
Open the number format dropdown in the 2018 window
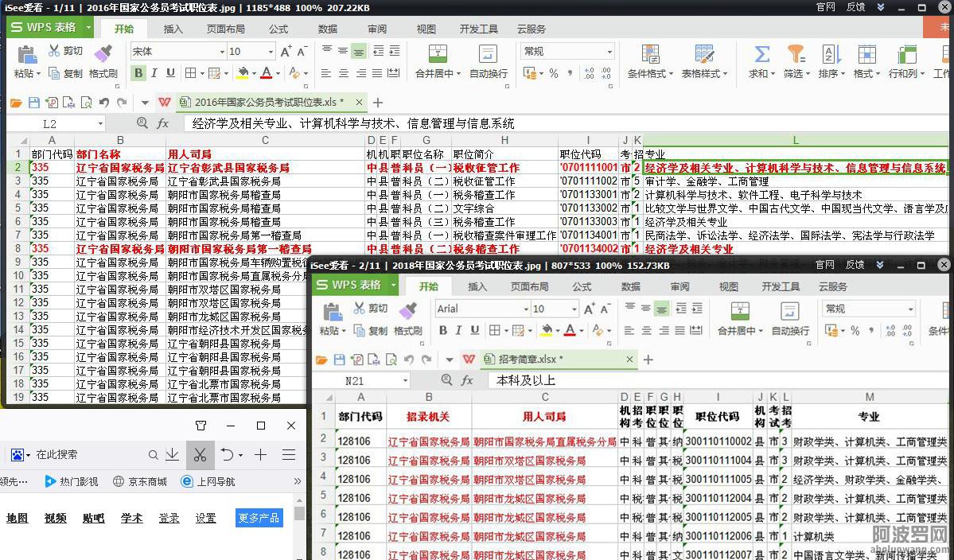[x=910, y=309]
